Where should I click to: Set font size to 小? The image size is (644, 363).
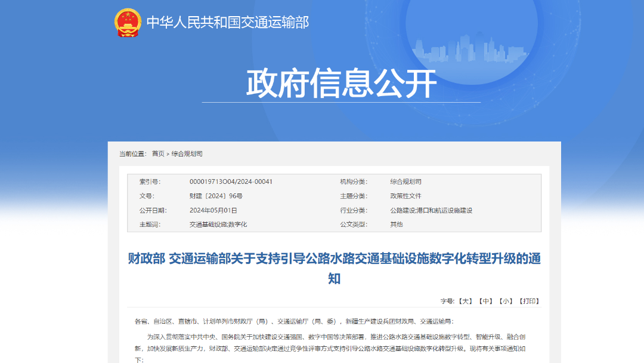coord(506,302)
